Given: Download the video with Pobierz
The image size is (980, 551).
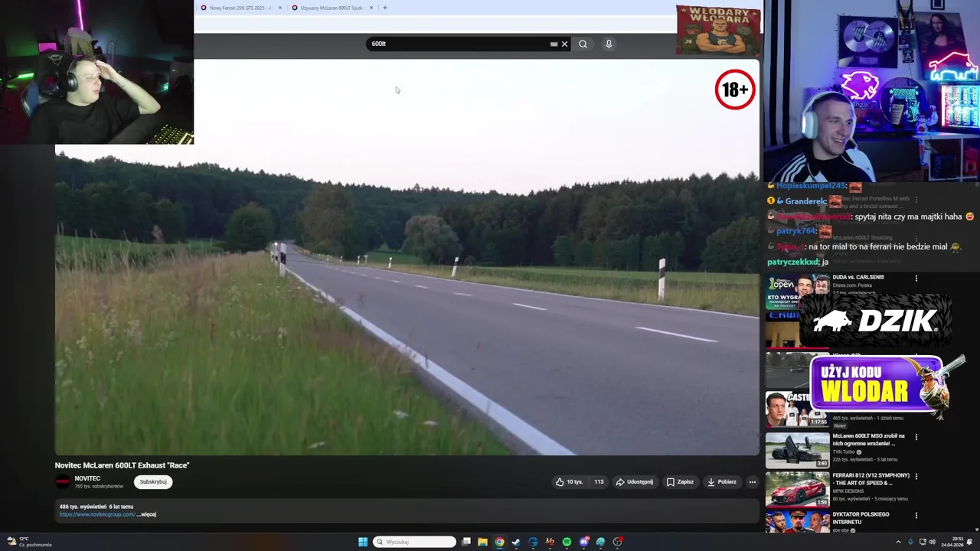Looking at the screenshot, I should (722, 482).
